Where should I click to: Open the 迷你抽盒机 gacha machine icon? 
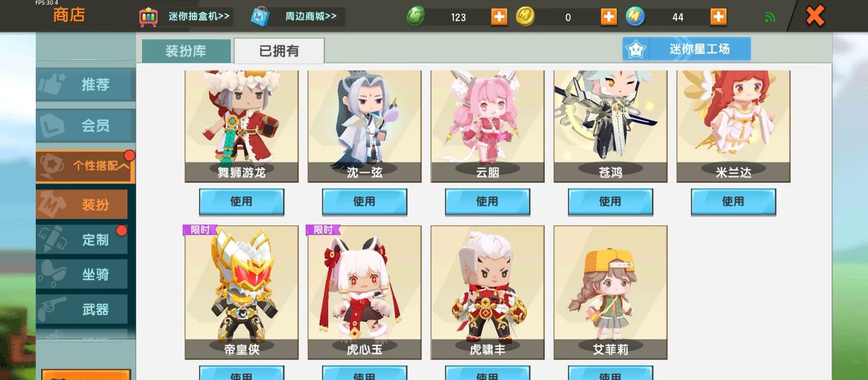148,17
